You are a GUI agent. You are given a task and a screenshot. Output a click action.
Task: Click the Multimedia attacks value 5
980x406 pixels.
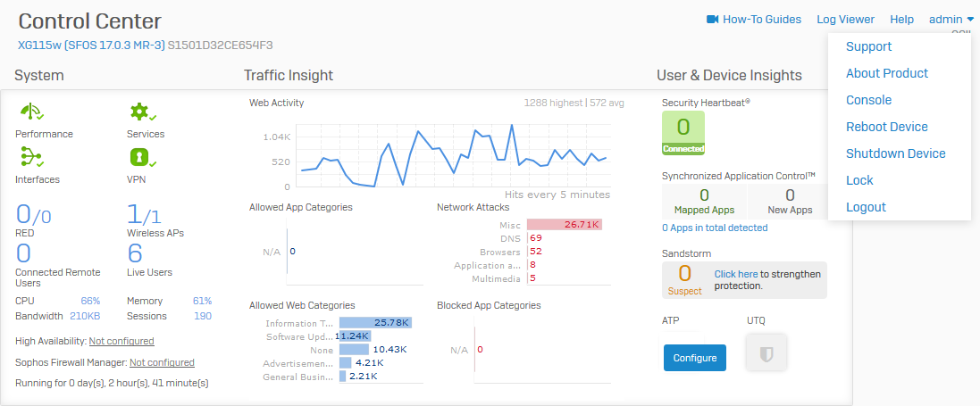click(x=532, y=278)
